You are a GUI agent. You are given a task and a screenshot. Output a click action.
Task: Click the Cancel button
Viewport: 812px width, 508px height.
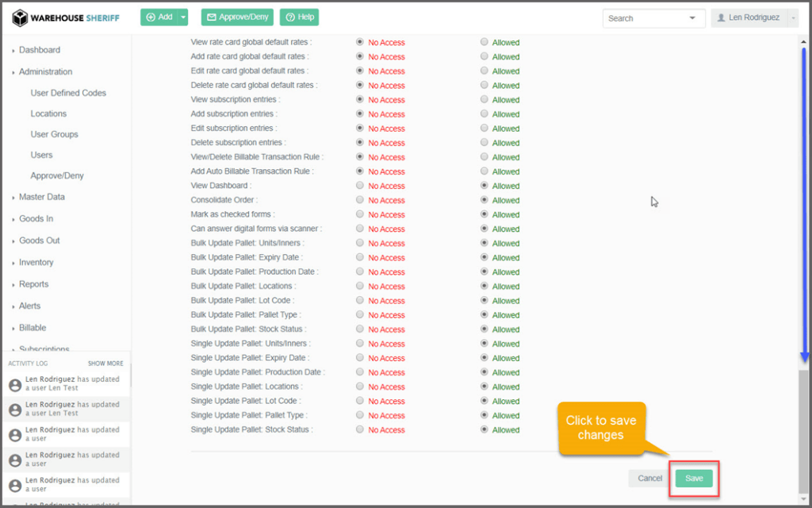[x=649, y=479]
